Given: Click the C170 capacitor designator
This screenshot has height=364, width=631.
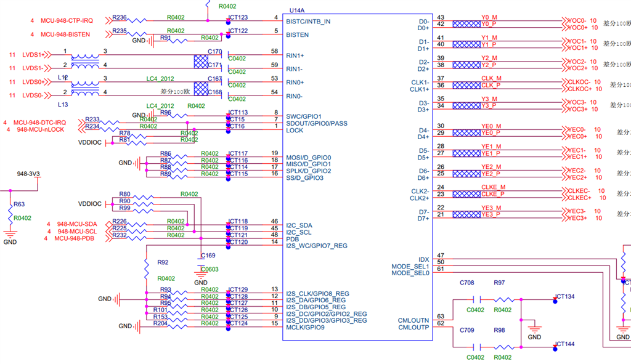Looking at the screenshot, I should pyautogui.click(x=215, y=52).
